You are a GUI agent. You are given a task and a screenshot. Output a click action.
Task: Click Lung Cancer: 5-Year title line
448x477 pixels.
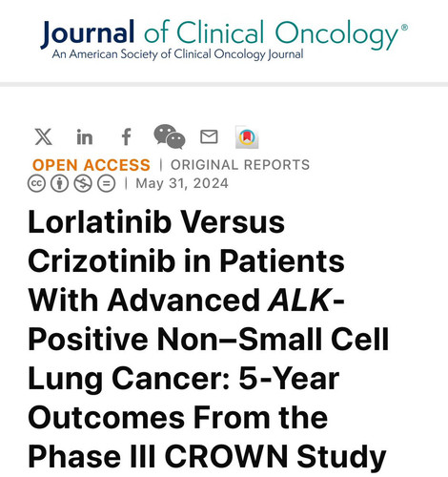[x=184, y=379]
